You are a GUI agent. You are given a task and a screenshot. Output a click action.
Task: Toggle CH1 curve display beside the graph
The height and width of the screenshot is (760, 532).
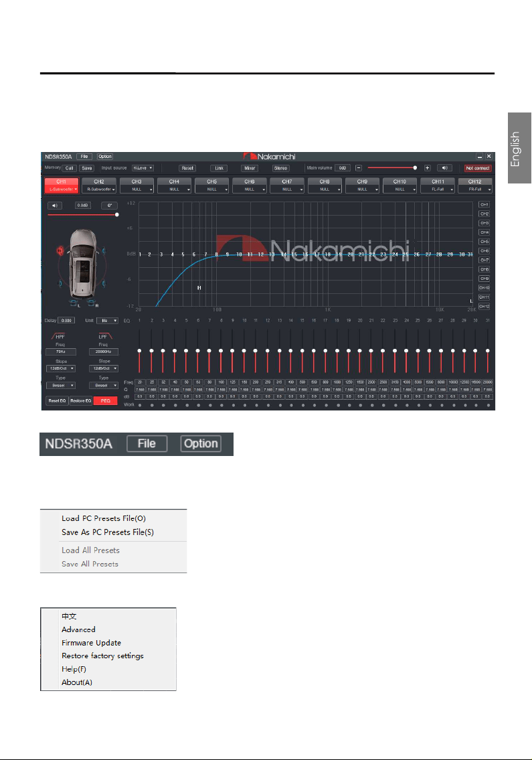pyautogui.click(x=484, y=204)
